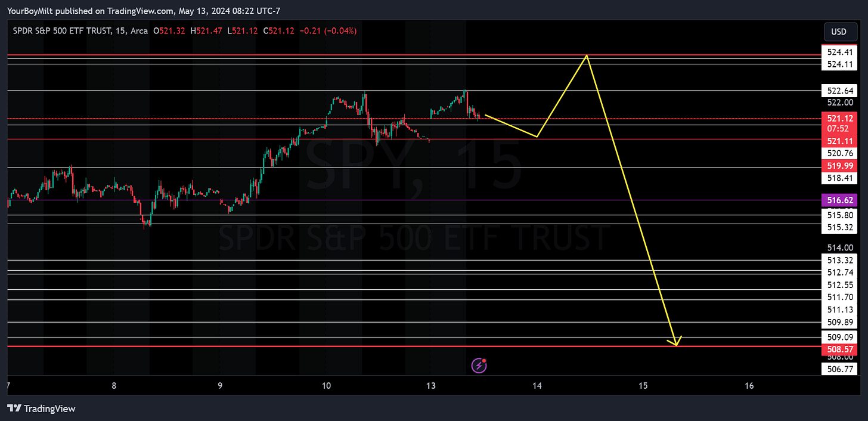Click the 513.32 price label

pyautogui.click(x=839, y=260)
